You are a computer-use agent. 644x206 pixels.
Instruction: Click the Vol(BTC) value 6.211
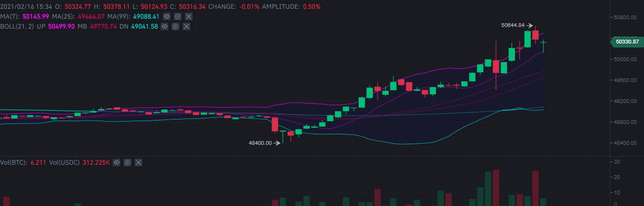(38, 162)
